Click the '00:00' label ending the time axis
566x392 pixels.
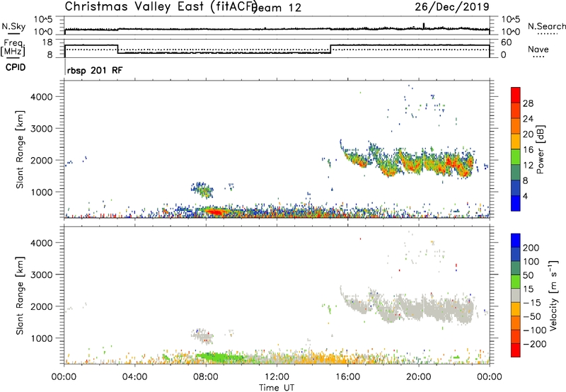(490, 377)
